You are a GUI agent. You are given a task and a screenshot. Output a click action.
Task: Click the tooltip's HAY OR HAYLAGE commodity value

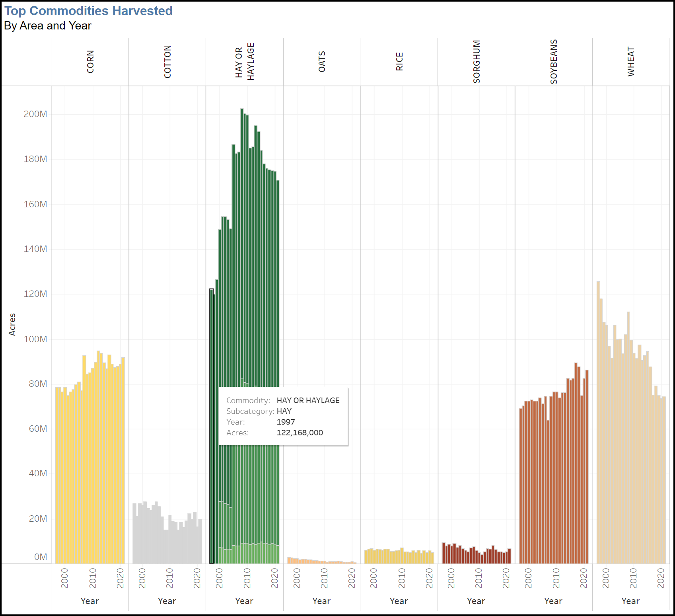pyautogui.click(x=308, y=400)
